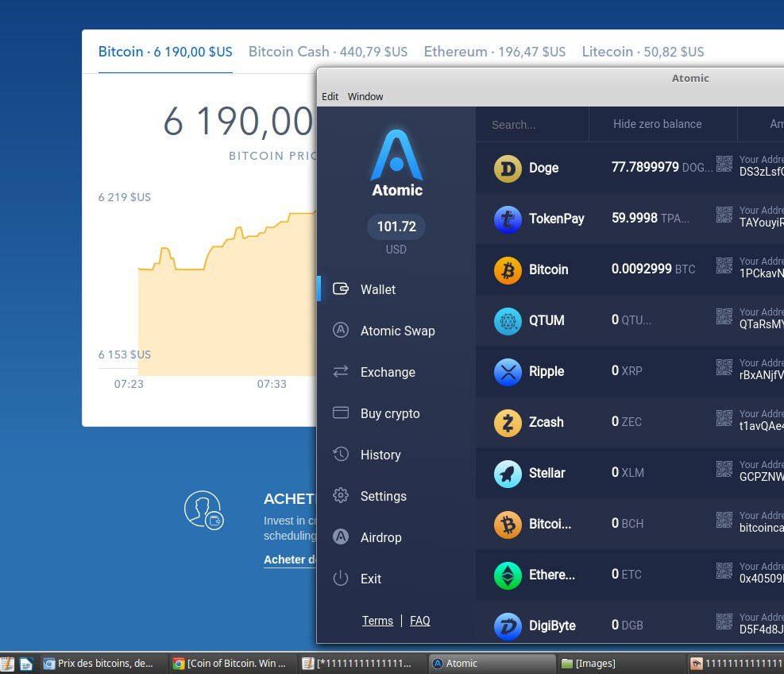Click the Bitcoin address starting with 1PCkav

click(x=761, y=273)
